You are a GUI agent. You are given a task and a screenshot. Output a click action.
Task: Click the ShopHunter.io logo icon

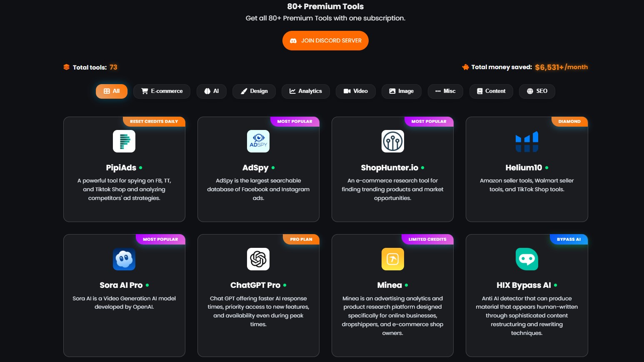pos(392,141)
